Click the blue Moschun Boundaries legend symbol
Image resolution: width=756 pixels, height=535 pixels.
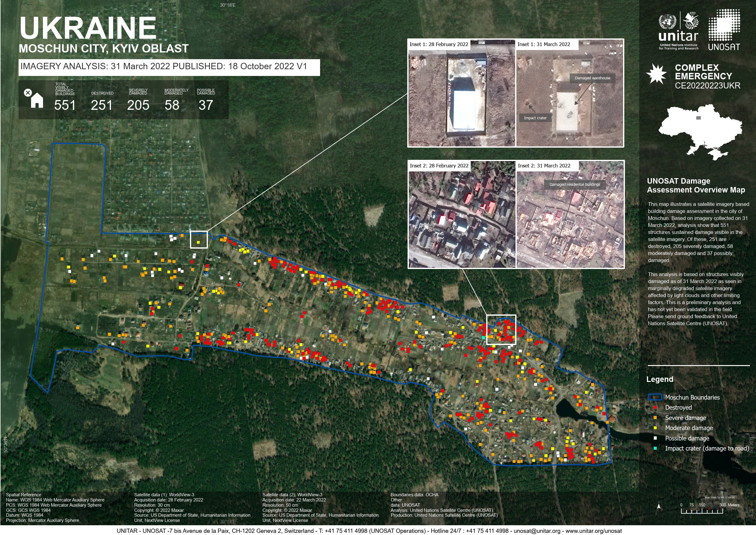tap(655, 397)
